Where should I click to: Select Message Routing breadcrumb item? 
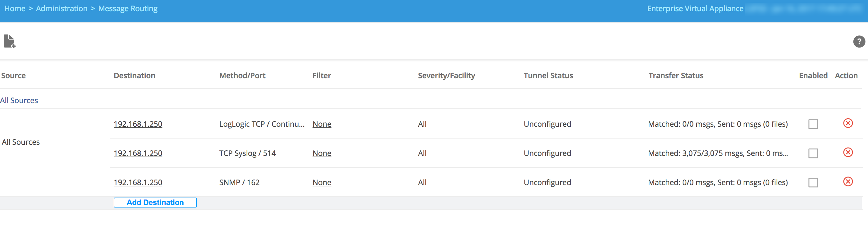click(x=128, y=8)
